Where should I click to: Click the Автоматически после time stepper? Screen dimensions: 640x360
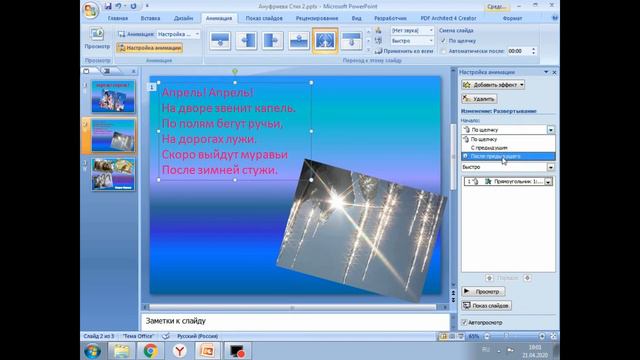pos(533,51)
